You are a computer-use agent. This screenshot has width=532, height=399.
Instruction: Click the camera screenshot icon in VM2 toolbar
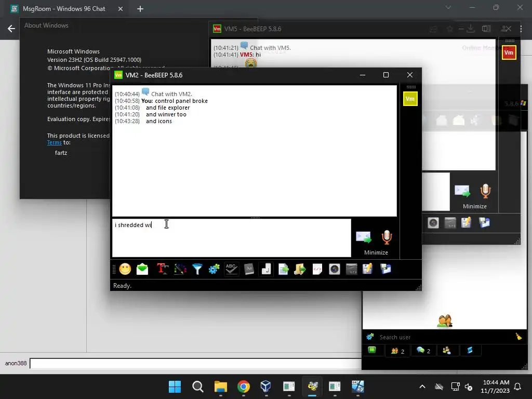(334, 270)
